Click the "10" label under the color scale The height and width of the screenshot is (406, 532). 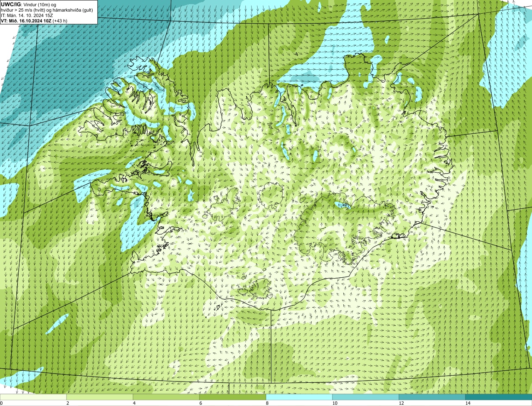click(334, 403)
